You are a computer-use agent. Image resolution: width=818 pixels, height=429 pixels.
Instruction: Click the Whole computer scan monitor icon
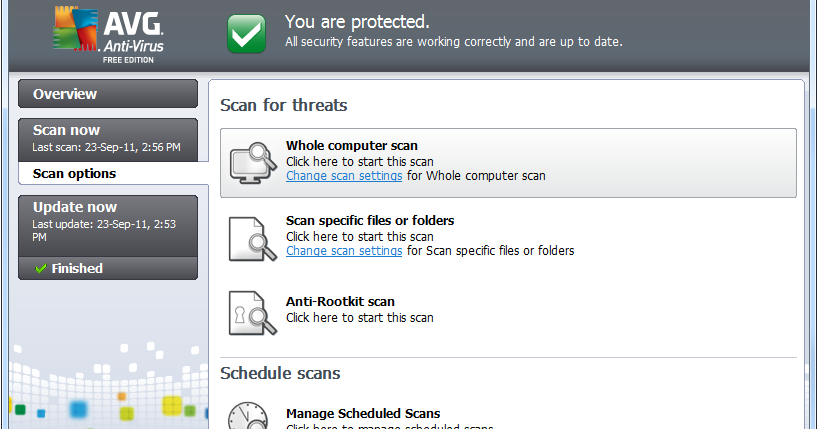pyautogui.click(x=251, y=162)
